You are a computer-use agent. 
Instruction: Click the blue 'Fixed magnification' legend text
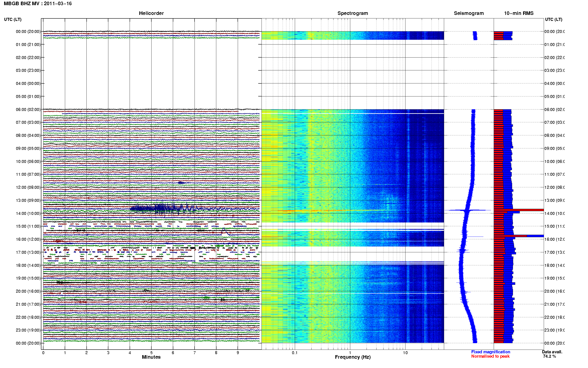491,352
